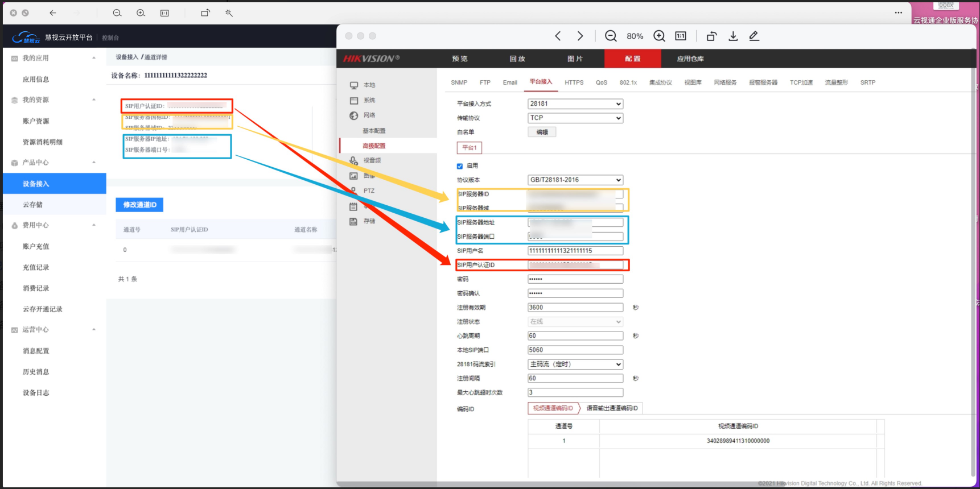Collapse the 我的应用 sidebar section

point(54,58)
